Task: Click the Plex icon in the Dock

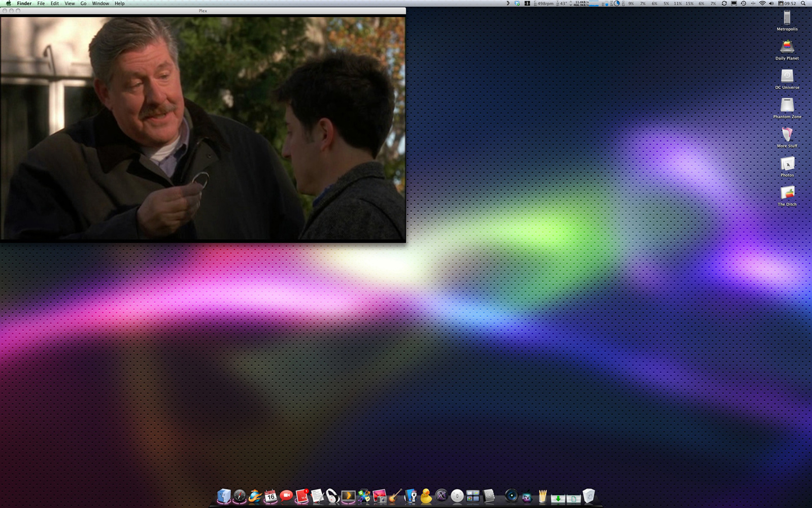Action: [x=348, y=496]
